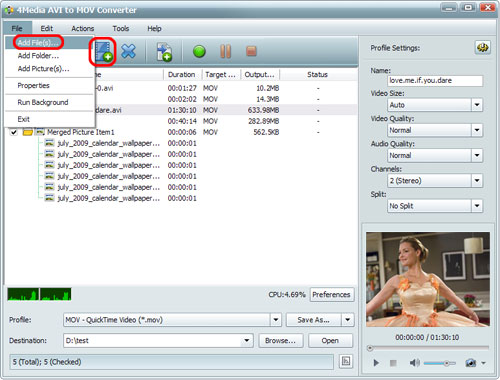Click the preview Stop button
This screenshot has height=380, width=500.
click(x=393, y=363)
